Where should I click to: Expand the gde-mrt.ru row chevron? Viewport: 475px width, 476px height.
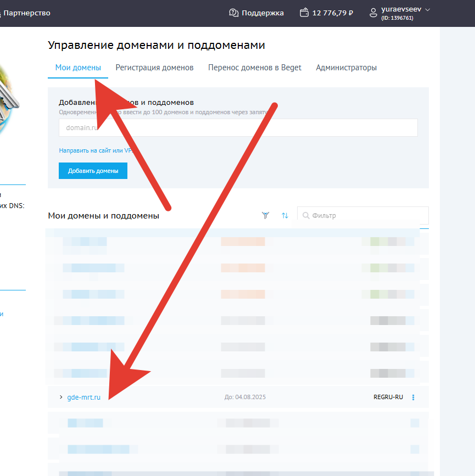pyautogui.click(x=61, y=397)
